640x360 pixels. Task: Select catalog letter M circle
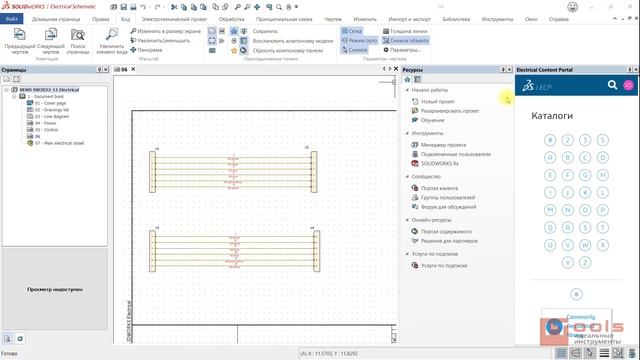point(550,210)
